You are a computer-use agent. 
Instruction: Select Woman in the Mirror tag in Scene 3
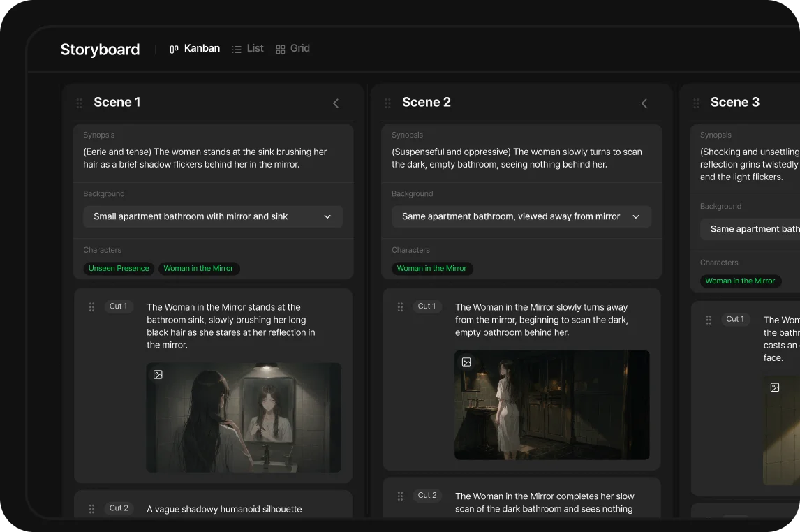pyautogui.click(x=740, y=281)
